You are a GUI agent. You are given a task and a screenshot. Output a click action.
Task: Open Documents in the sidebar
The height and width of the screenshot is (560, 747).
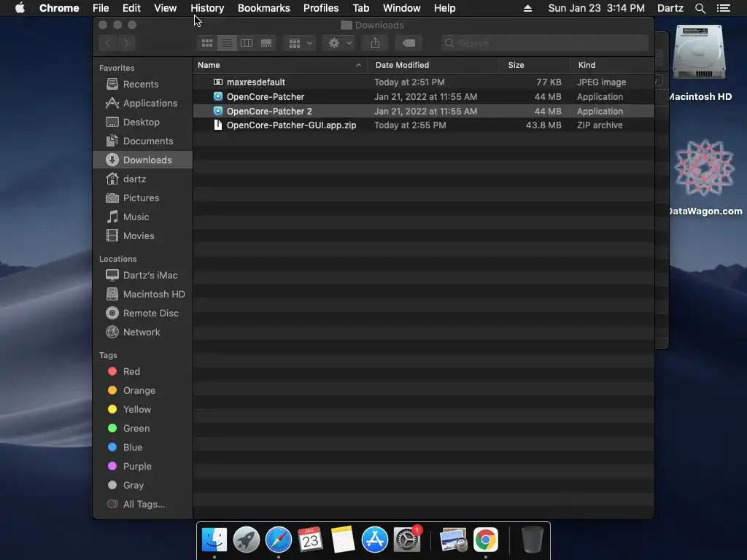(x=142, y=141)
